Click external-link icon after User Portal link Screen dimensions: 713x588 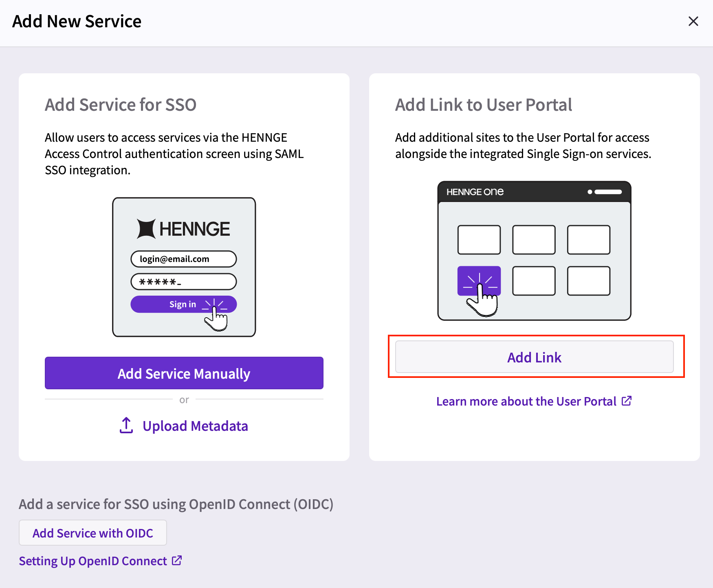coord(627,401)
